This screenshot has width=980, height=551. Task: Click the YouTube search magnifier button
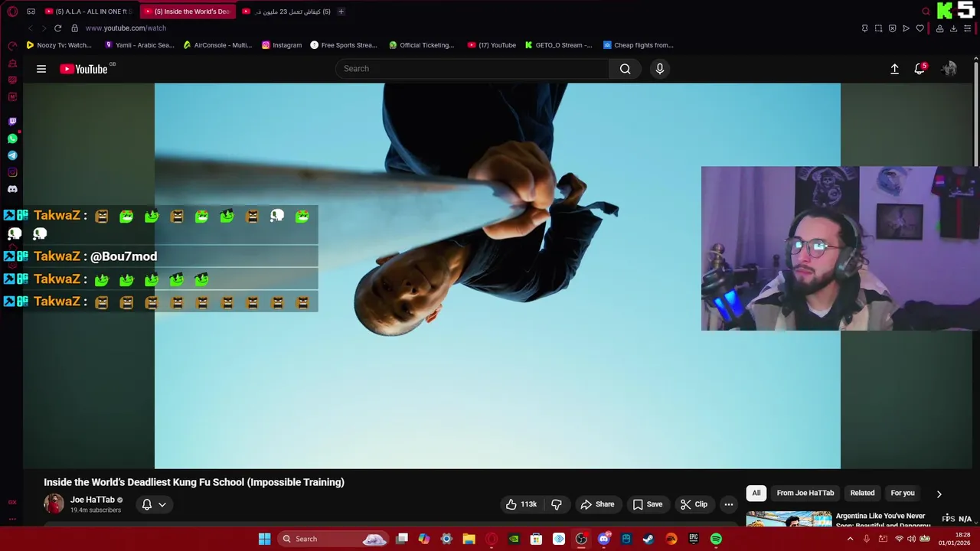coord(625,69)
